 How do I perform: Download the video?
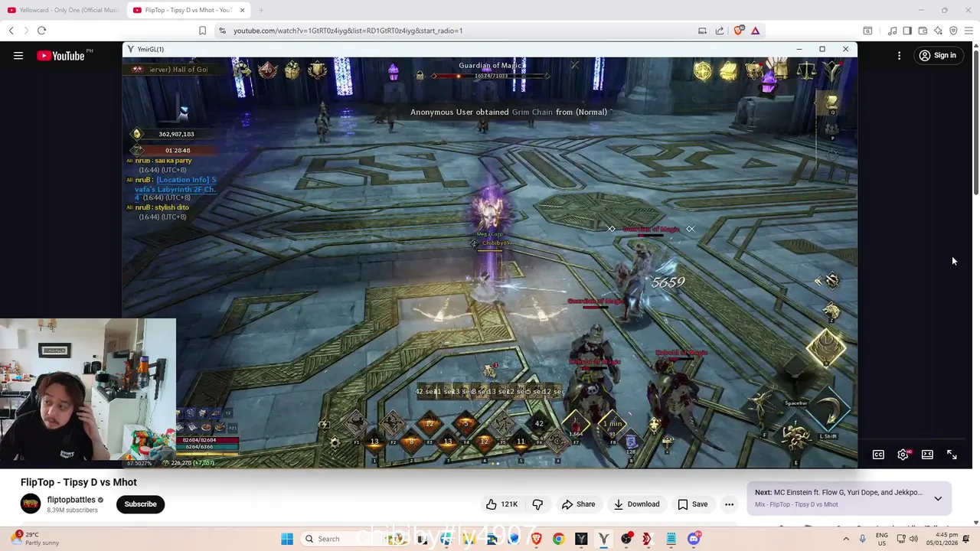(x=636, y=504)
